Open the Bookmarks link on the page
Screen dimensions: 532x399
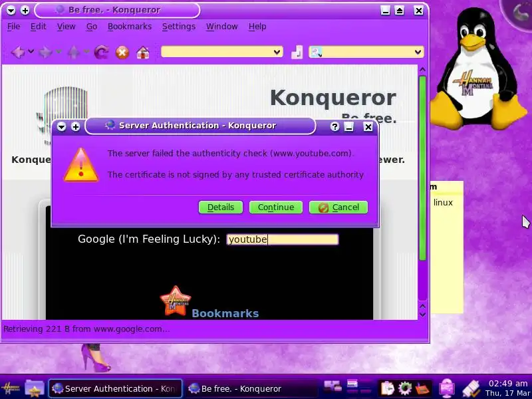point(225,313)
